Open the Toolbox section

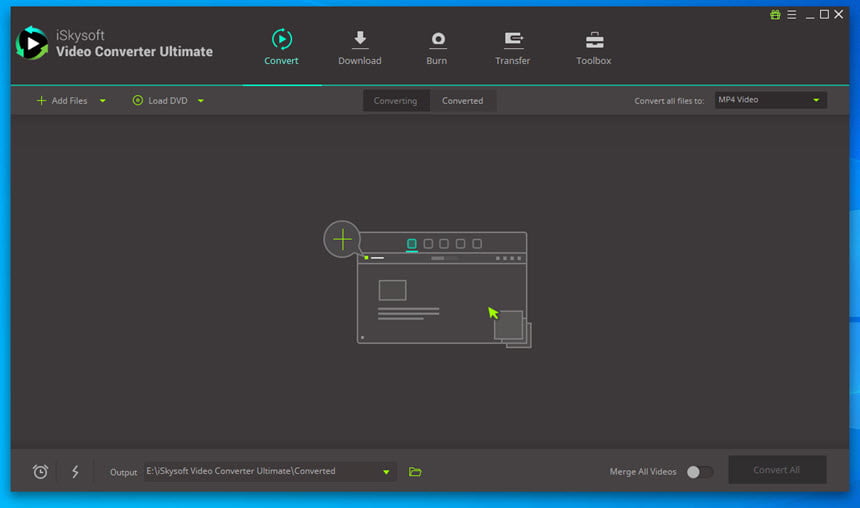tap(593, 47)
